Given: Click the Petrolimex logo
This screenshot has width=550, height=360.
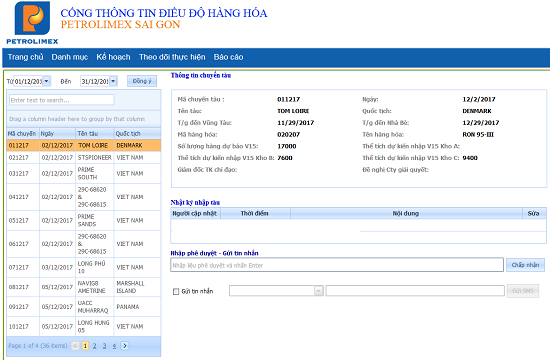Looking at the screenshot, I should click(32, 23).
